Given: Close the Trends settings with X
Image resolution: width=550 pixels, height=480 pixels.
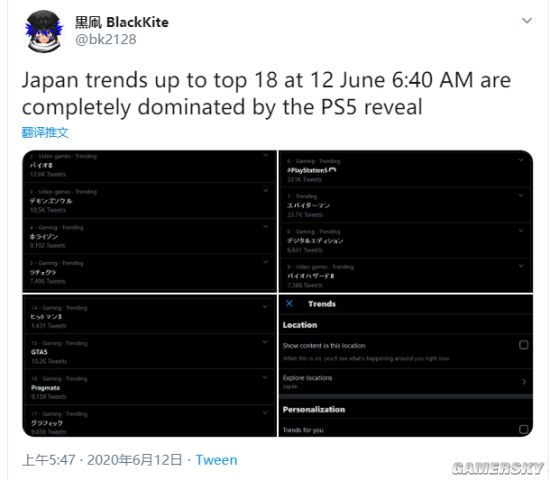Looking at the screenshot, I should (x=289, y=304).
